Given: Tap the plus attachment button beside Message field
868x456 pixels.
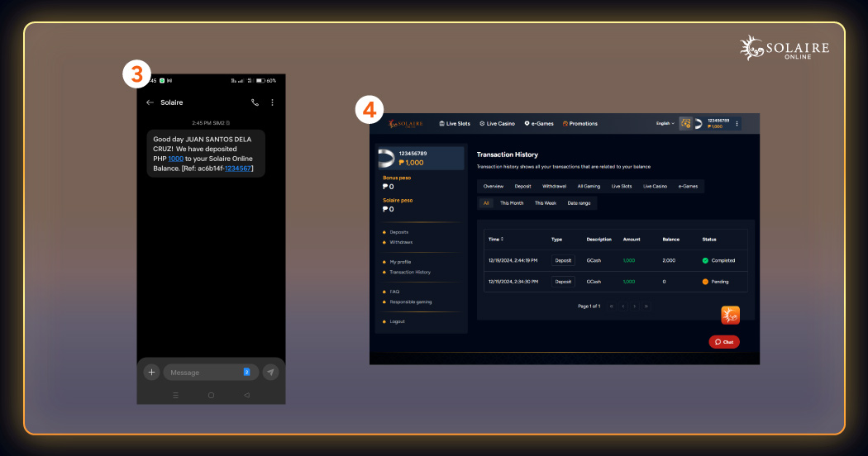Looking at the screenshot, I should (x=151, y=373).
